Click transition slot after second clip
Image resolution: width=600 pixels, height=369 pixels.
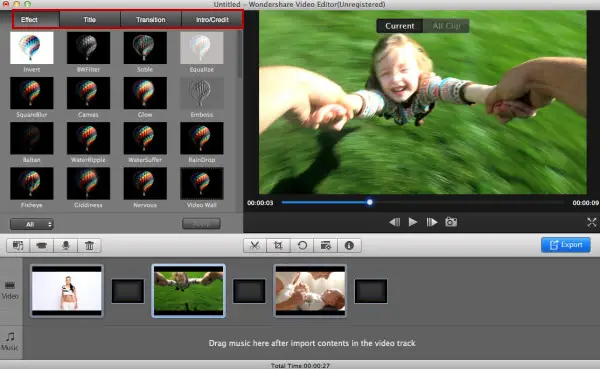click(x=249, y=291)
